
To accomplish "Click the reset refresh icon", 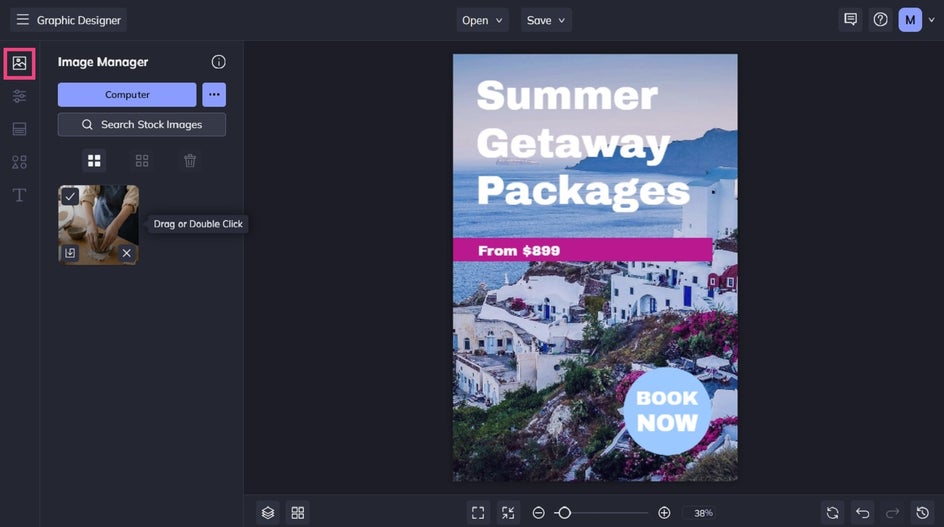I will click(833, 513).
